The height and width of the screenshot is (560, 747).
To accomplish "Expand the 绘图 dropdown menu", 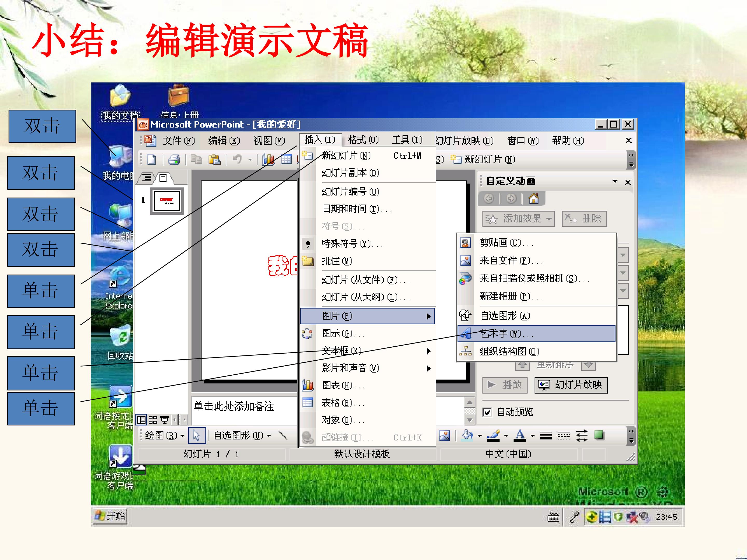I will [x=164, y=436].
